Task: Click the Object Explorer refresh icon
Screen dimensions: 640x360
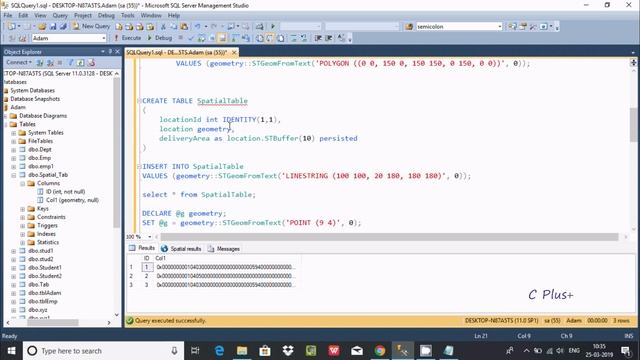Action: (80, 62)
